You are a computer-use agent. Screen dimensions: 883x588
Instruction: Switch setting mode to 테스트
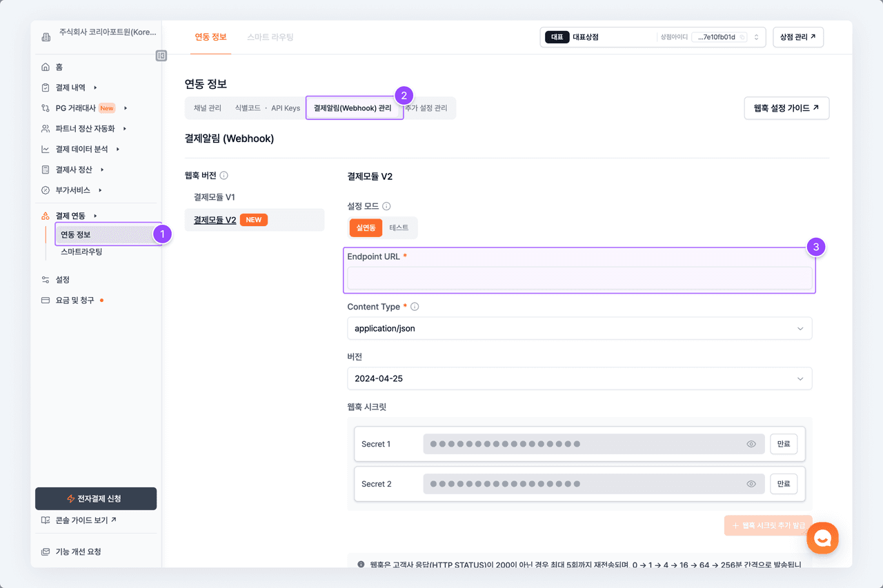click(399, 227)
